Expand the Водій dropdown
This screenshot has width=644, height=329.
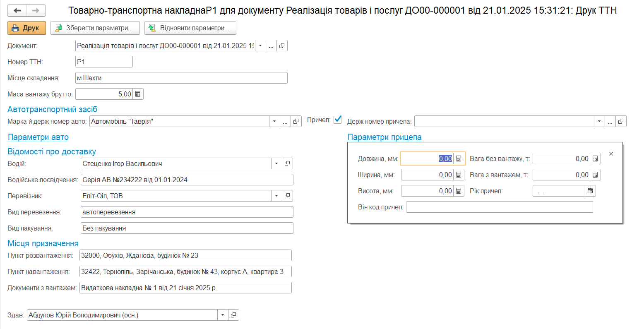click(276, 163)
